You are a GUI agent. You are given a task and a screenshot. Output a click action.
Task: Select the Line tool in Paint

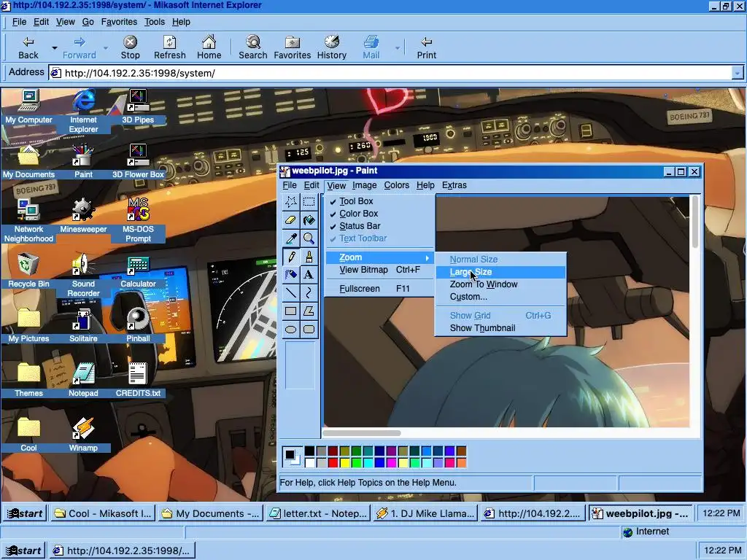point(290,293)
